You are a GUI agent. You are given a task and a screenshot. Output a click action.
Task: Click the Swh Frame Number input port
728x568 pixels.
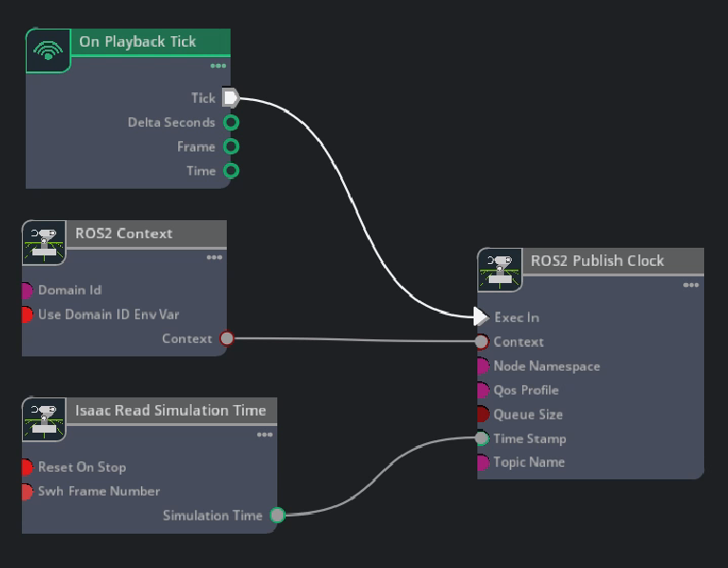[x=27, y=492]
